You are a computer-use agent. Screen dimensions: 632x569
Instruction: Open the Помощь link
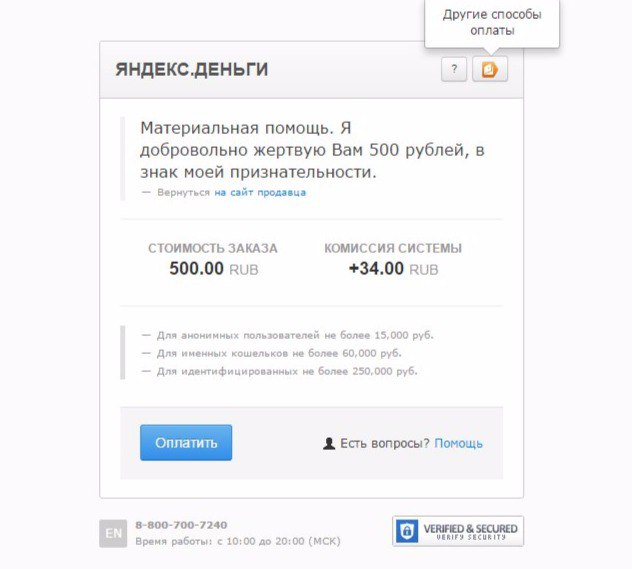point(458,443)
